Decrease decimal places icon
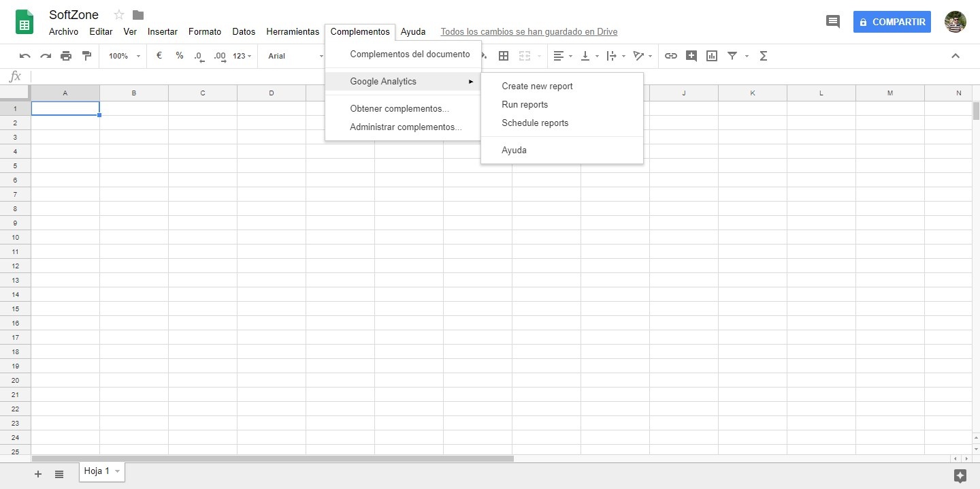Image resolution: width=980 pixels, height=489 pixels. (x=199, y=57)
